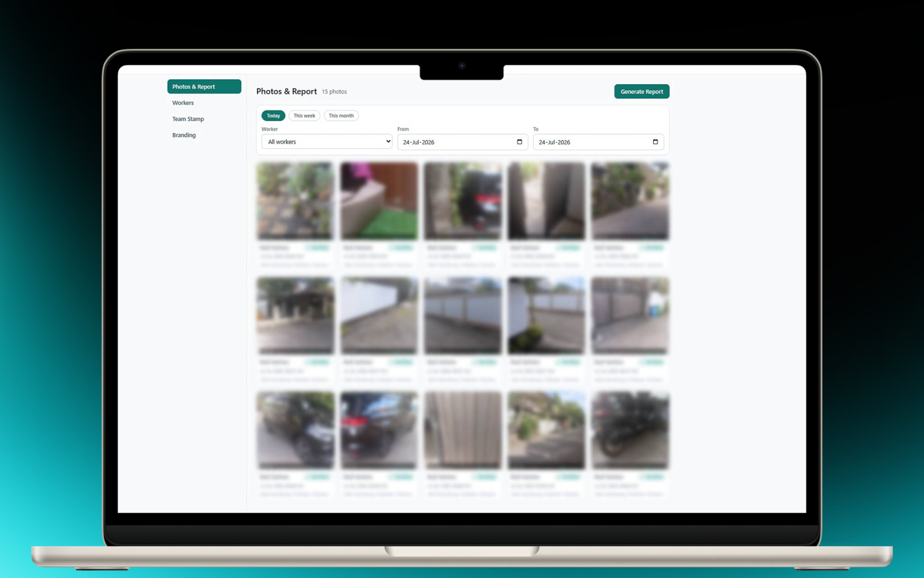
Task: Select the This week filter chip
Action: click(x=304, y=116)
